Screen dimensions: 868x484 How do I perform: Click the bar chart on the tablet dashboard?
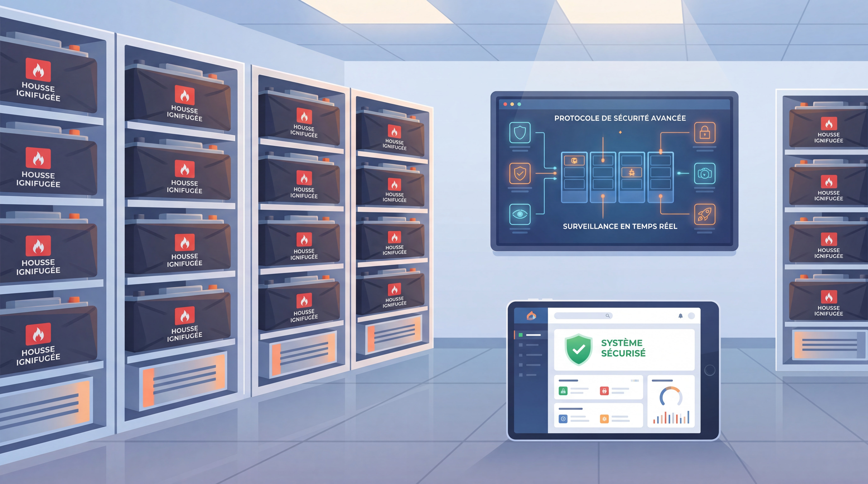(671, 417)
